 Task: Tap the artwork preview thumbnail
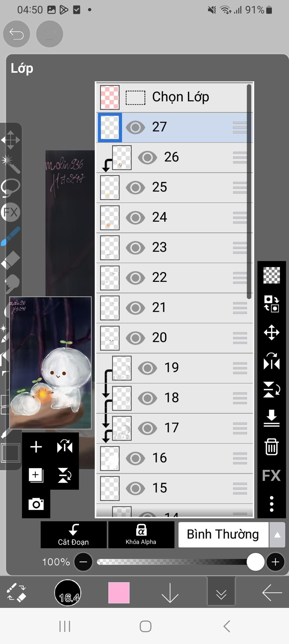click(x=51, y=363)
